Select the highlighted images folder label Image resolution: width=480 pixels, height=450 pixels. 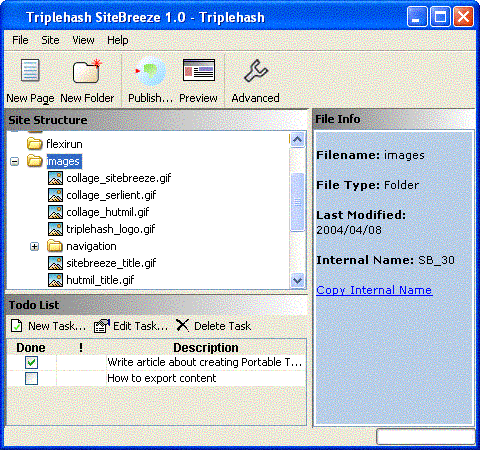click(63, 161)
